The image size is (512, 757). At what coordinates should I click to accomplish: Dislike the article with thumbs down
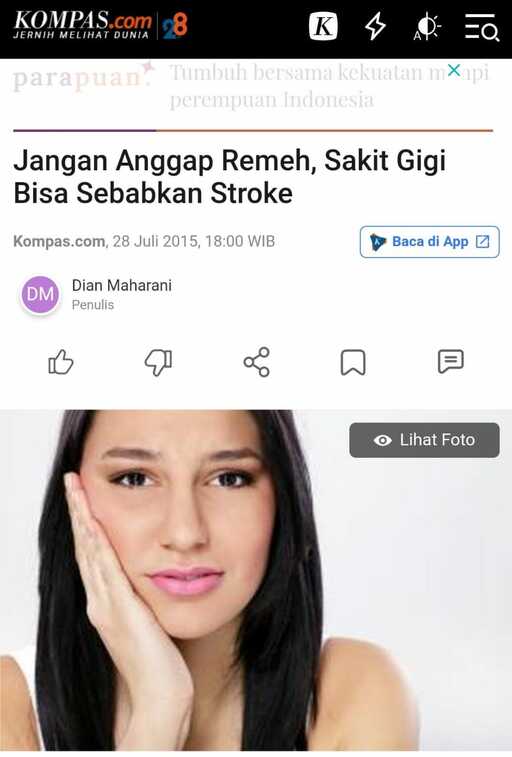point(158,362)
